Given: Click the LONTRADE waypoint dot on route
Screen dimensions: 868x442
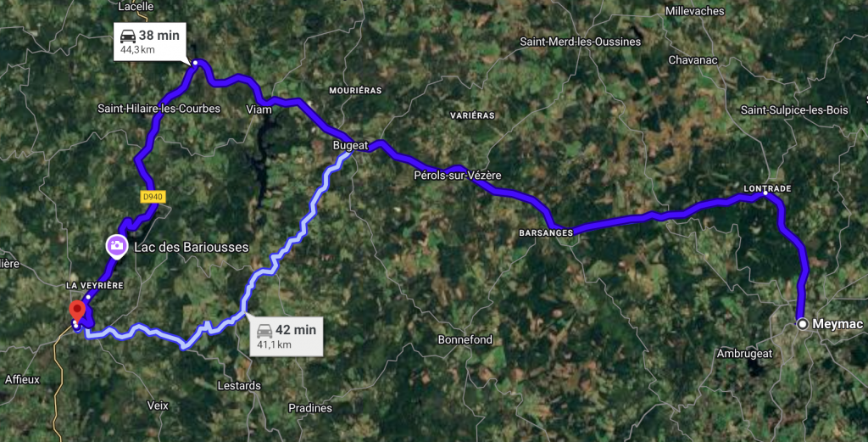Looking at the screenshot, I should (765, 193).
